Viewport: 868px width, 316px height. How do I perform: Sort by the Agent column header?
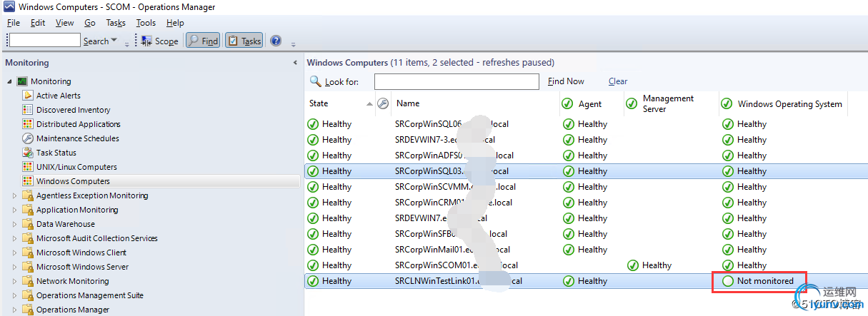pos(591,103)
